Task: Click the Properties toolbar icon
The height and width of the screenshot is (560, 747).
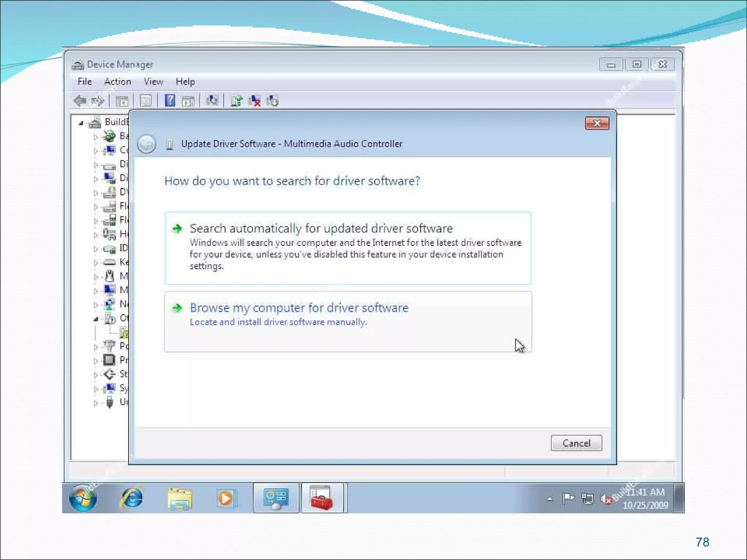Action: (x=146, y=100)
